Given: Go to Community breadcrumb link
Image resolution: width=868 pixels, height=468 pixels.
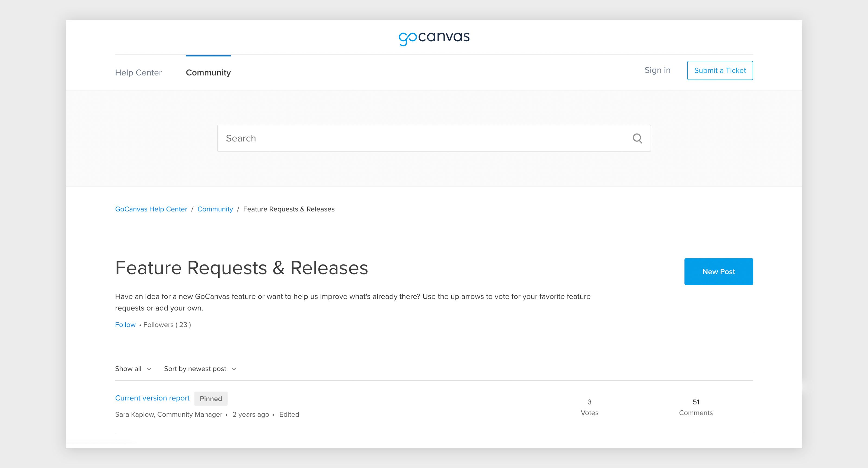Looking at the screenshot, I should tap(215, 209).
